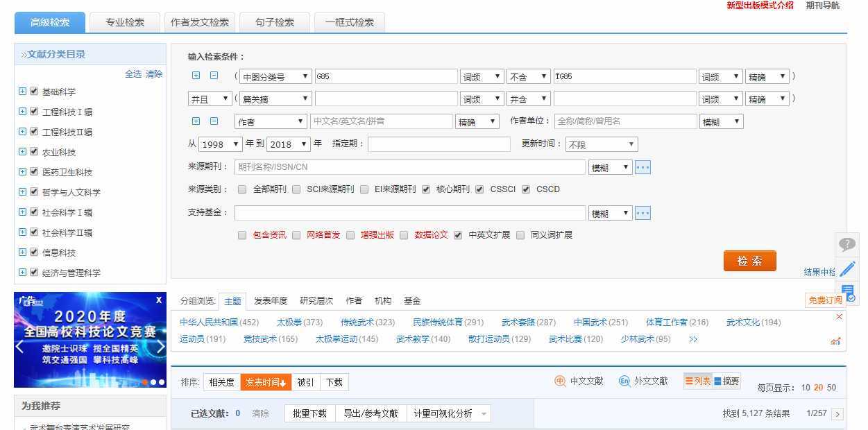Click the 作者单位 input field

pyautogui.click(x=625, y=121)
